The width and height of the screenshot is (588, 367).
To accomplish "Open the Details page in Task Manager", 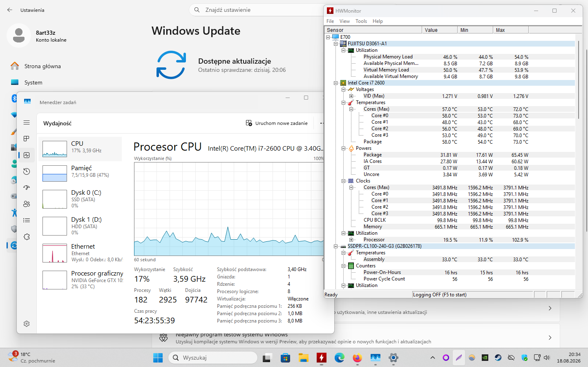I will coord(27,220).
